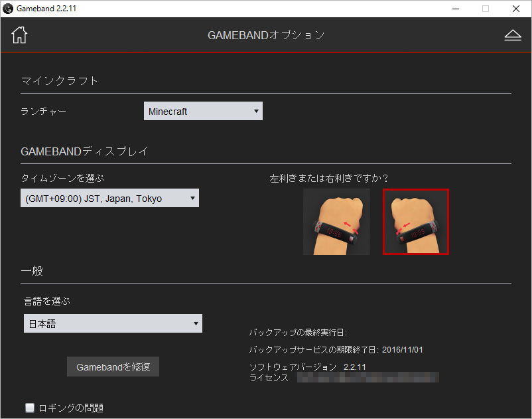This screenshot has width=532, height=419.
Task: Click the Gamebandを修復 button
Action: pos(113,367)
